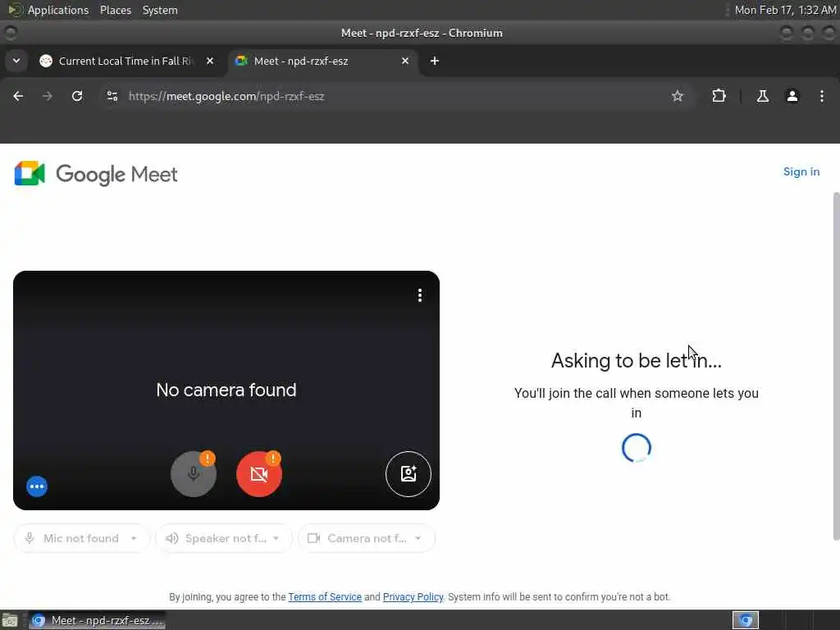Open the blue three-dot options bubble
The width and height of the screenshot is (840, 630).
point(37,486)
